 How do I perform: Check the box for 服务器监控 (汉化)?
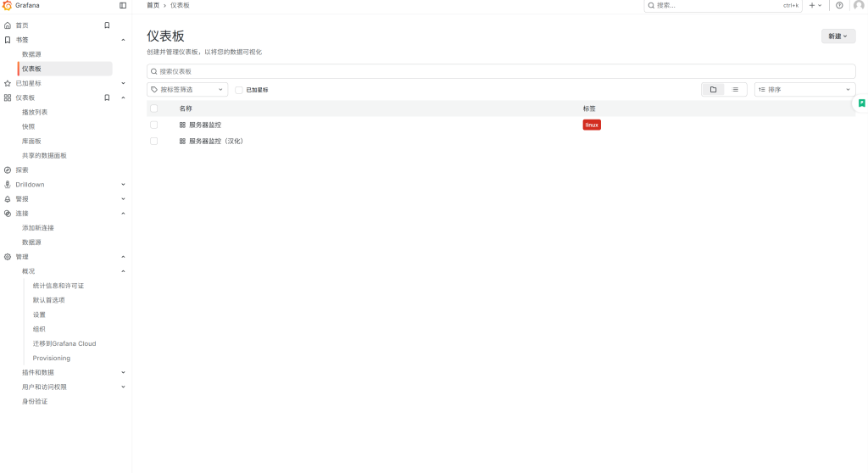click(x=153, y=141)
